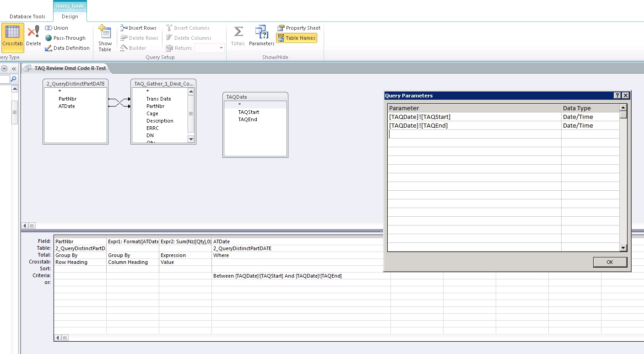Open navigation pane category dropdown
Image resolution: width=644 pixels, height=354 pixels.
tap(4, 69)
